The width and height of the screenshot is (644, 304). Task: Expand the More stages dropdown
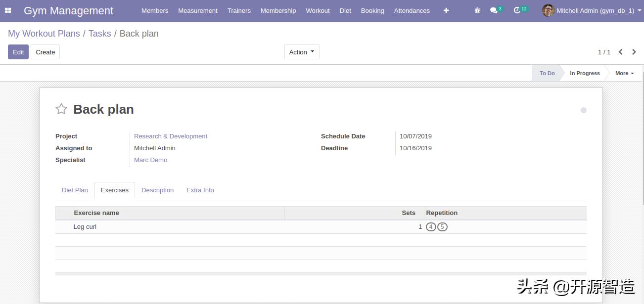(624, 73)
